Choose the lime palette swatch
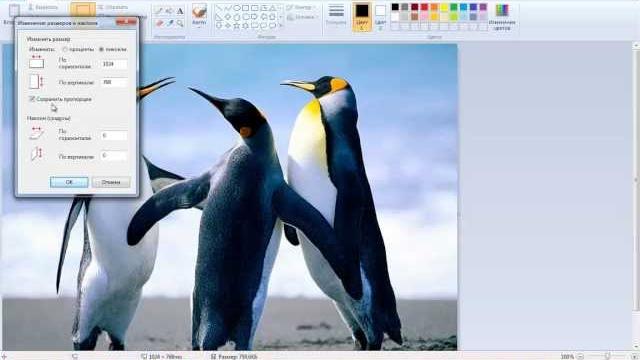This screenshot has height=360, width=640. tap(453, 17)
